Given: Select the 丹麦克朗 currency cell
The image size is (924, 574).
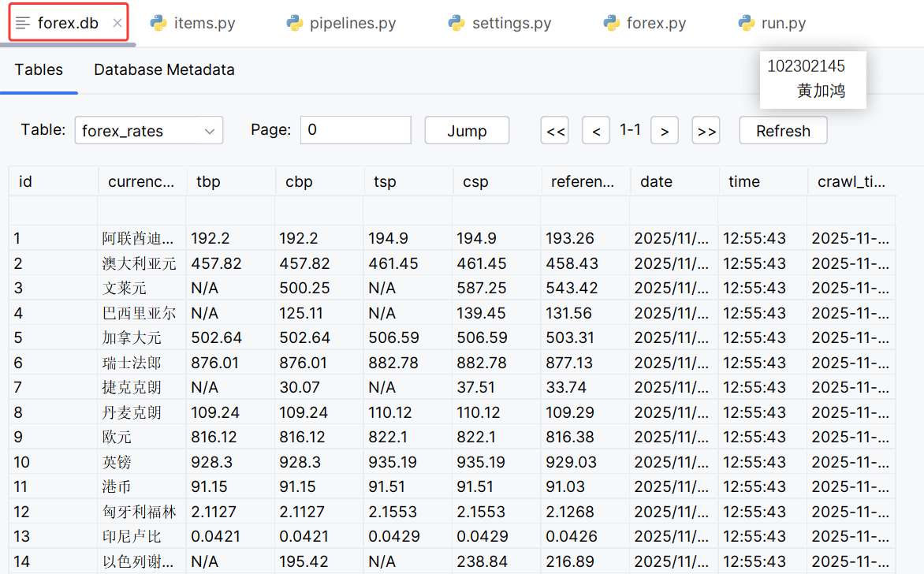Looking at the screenshot, I should 141,412.
